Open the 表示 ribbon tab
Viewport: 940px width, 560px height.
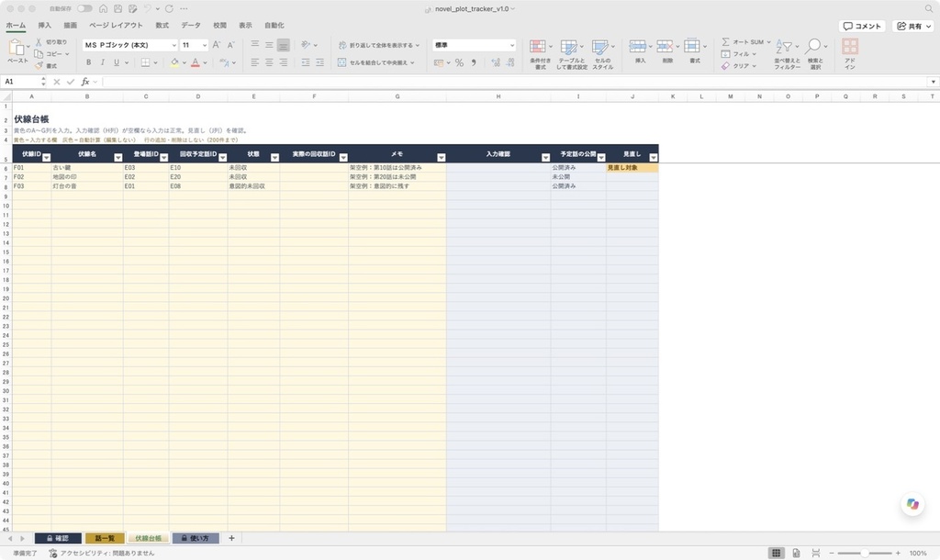245,25
